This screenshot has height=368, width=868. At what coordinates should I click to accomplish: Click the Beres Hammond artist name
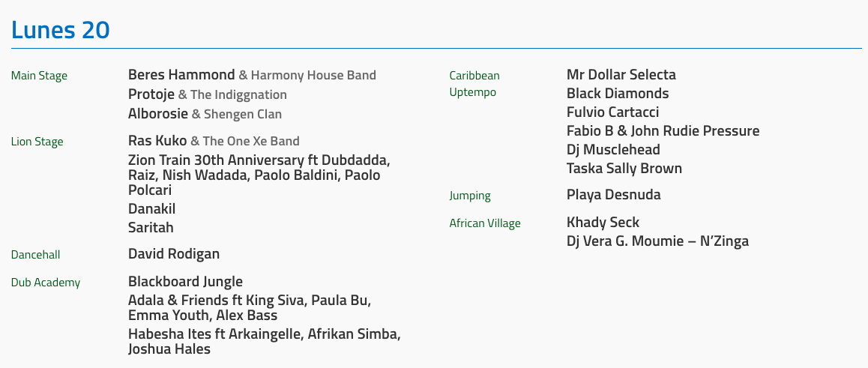(181, 75)
